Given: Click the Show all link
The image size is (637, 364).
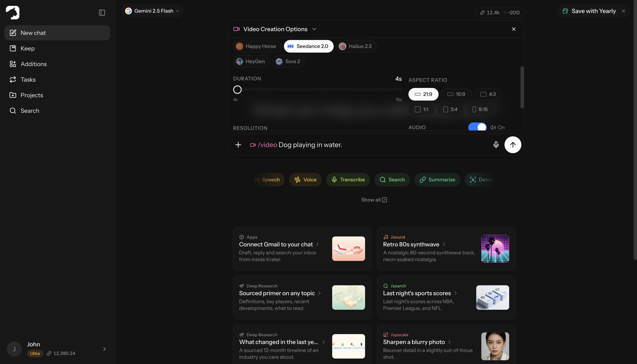Looking at the screenshot, I should tap(374, 200).
